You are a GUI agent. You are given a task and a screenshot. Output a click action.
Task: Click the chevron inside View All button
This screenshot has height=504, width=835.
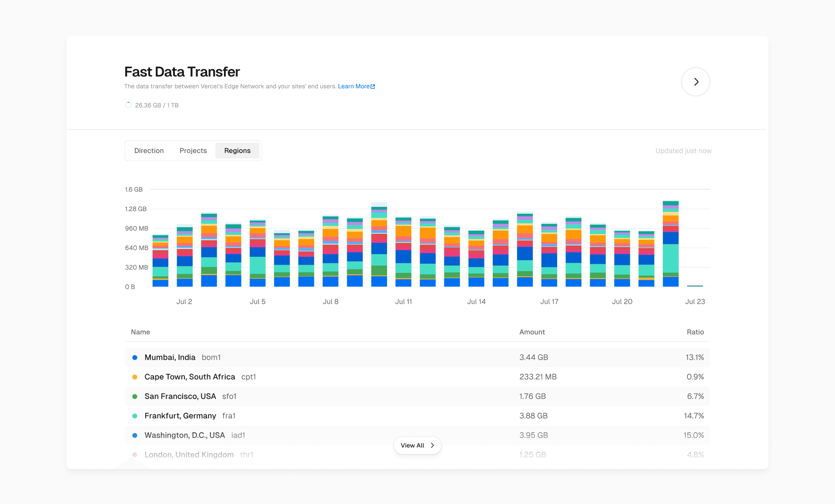[x=432, y=445]
